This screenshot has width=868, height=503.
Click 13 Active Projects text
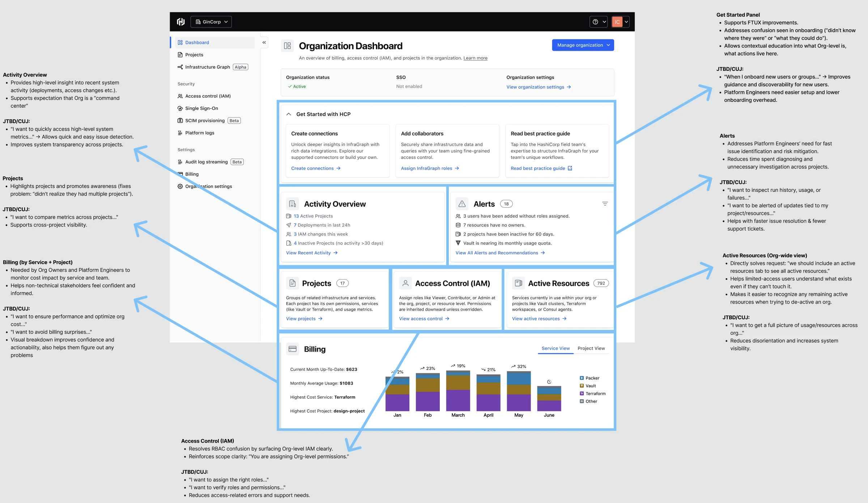(x=313, y=216)
